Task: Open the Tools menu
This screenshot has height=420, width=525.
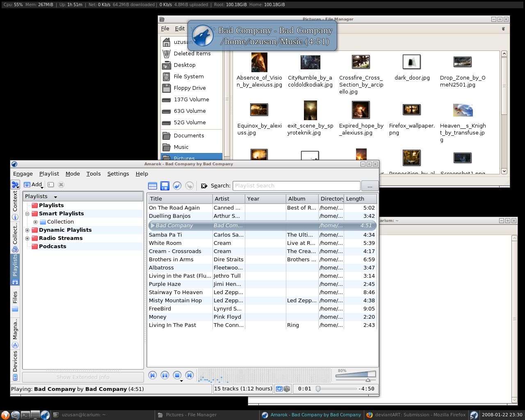Action: pos(94,174)
